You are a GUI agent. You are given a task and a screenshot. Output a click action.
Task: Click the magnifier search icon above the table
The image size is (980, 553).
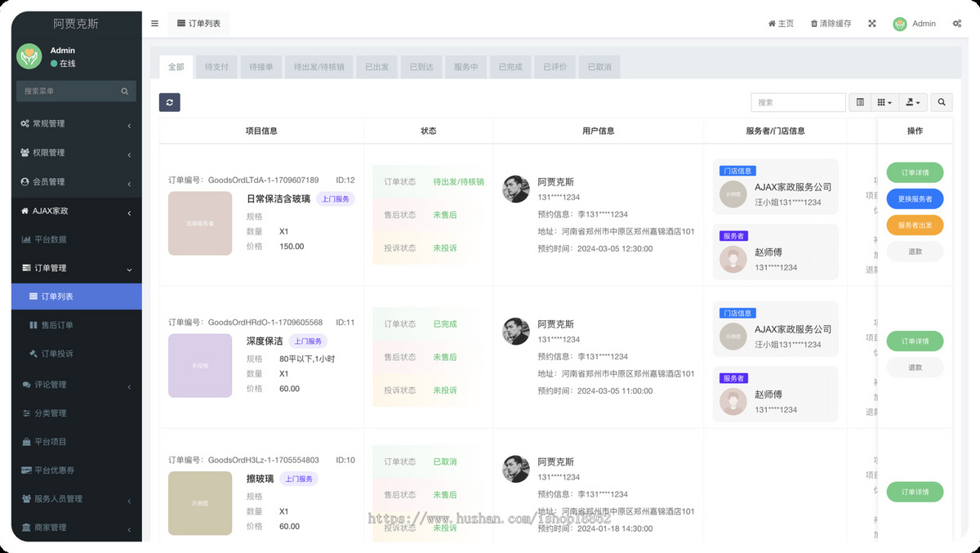tap(941, 101)
